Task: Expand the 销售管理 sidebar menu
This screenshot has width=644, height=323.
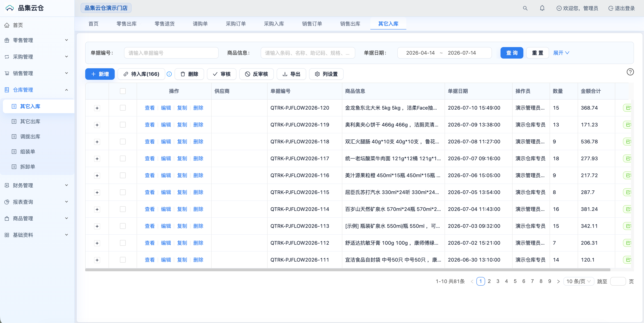Action: [x=67, y=73]
